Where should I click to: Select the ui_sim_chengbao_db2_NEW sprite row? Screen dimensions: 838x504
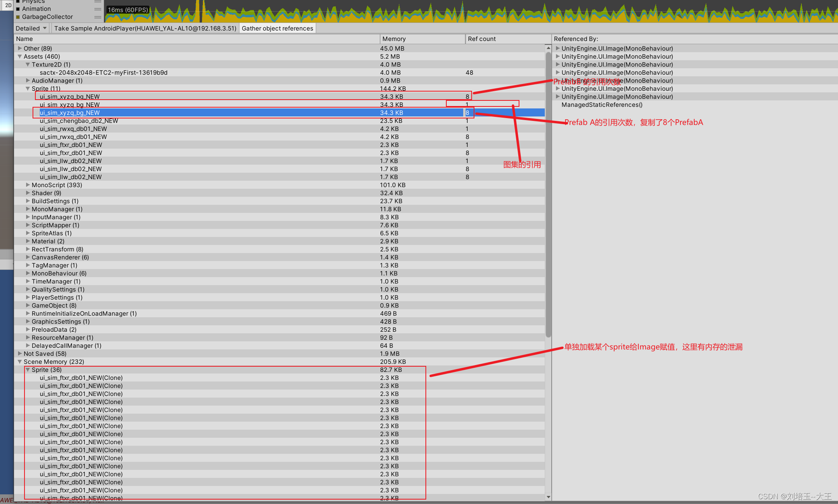click(x=279, y=121)
